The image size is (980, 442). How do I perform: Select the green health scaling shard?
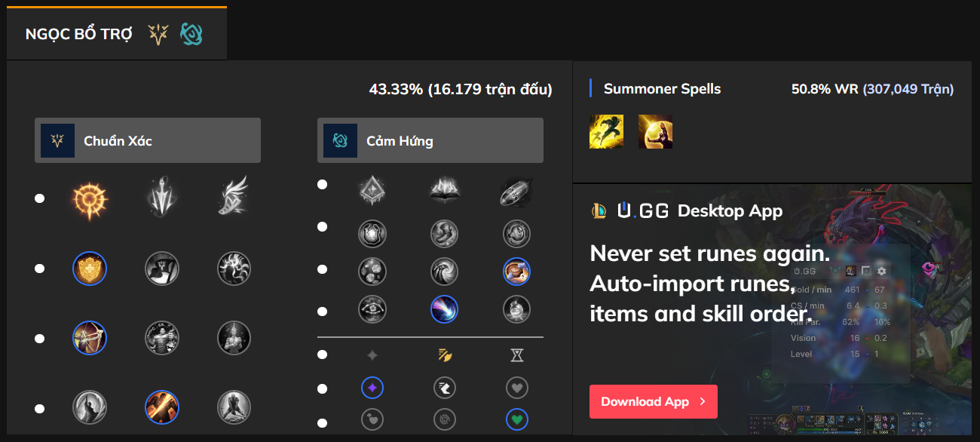[x=516, y=419]
